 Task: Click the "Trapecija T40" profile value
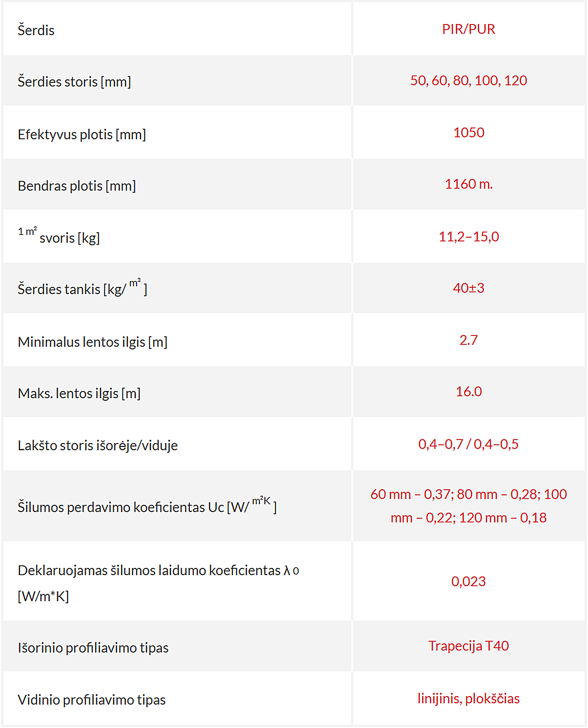[x=468, y=646]
